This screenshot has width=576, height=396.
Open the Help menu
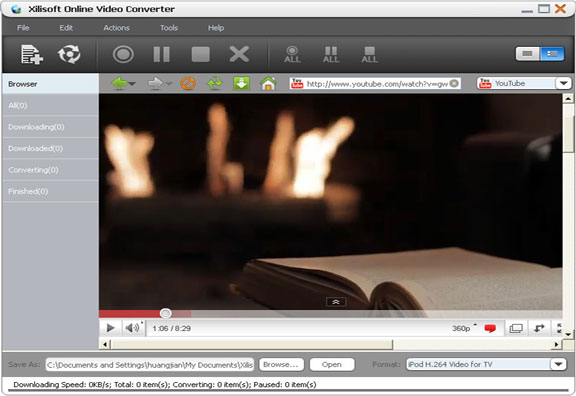point(216,28)
